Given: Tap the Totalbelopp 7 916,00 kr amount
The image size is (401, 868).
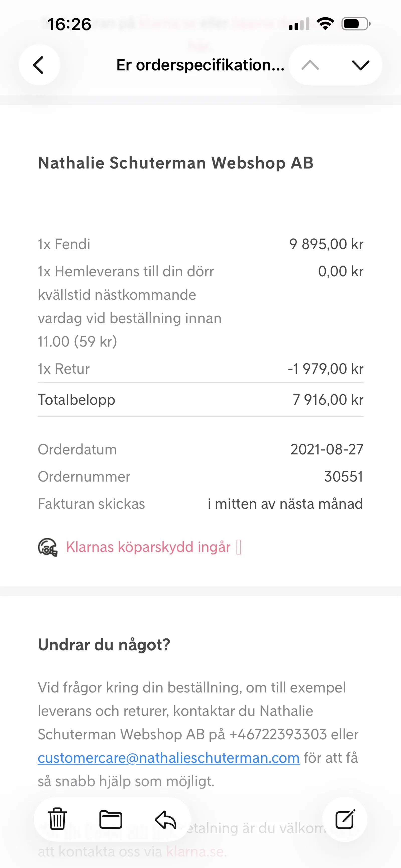Looking at the screenshot, I should 328,400.
